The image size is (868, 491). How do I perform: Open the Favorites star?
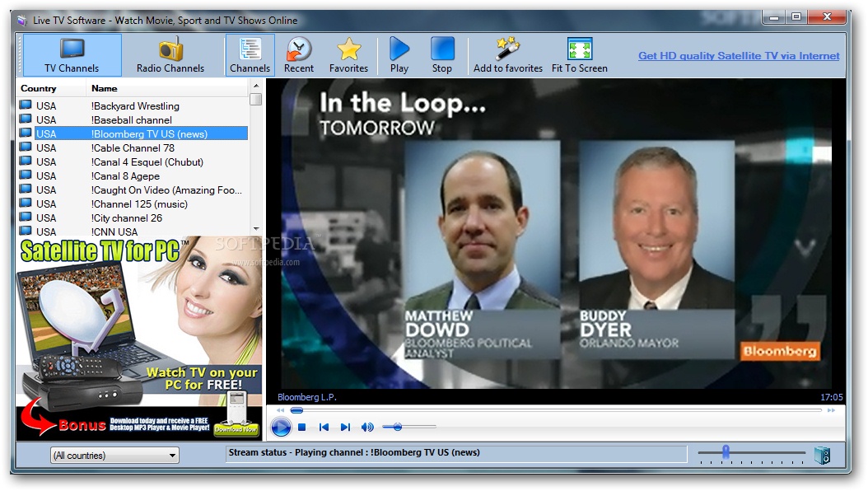[x=348, y=55]
